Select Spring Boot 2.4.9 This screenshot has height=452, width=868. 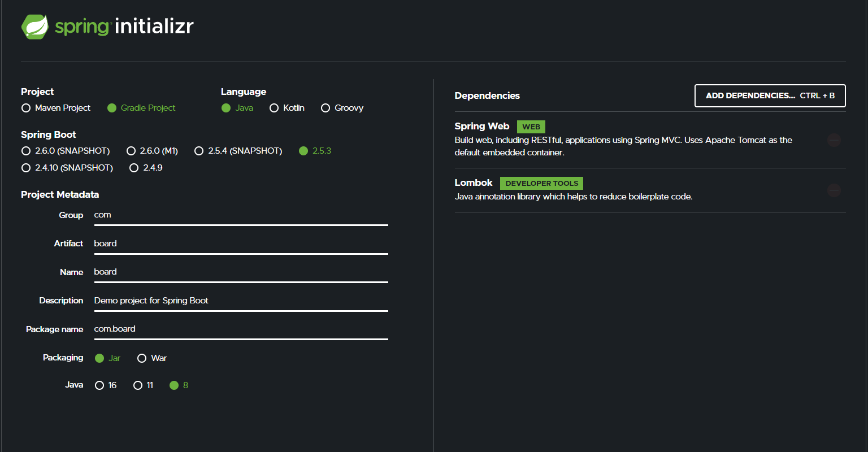[146, 168]
